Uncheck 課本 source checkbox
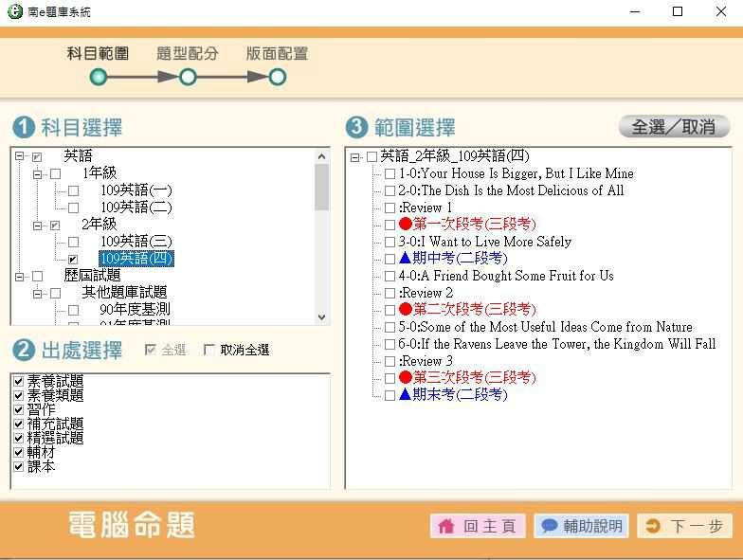This screenshot has width=743, height=560. (19, 466)
